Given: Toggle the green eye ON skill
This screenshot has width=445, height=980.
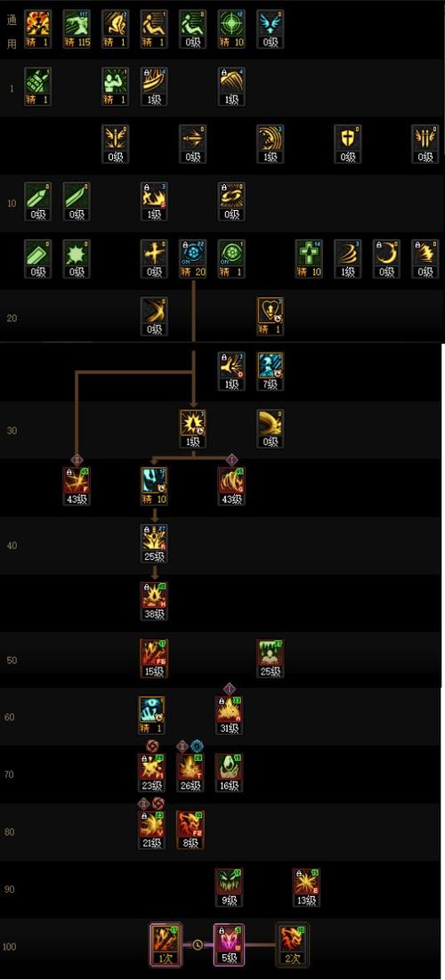Looking at the screenshot, I should [x=231, y=259].
